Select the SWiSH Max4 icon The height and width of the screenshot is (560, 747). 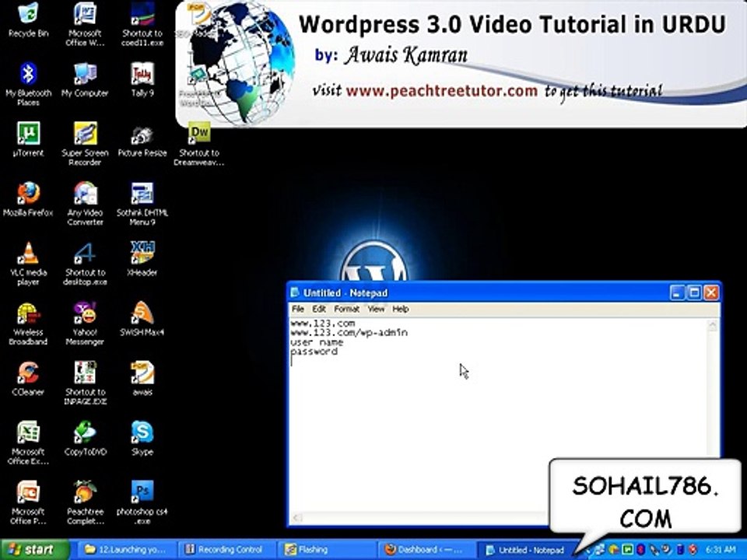click(x=142, y=318)
